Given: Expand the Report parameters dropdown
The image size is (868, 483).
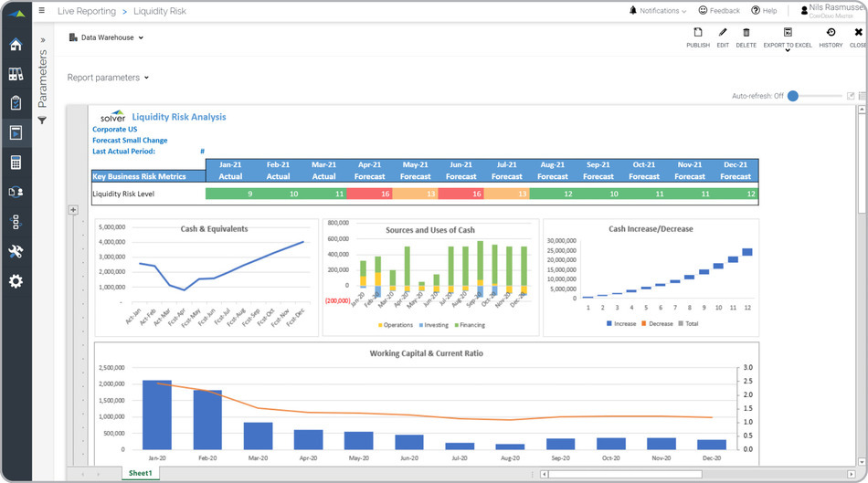Looking at the screenshot, I should point(108,78).
